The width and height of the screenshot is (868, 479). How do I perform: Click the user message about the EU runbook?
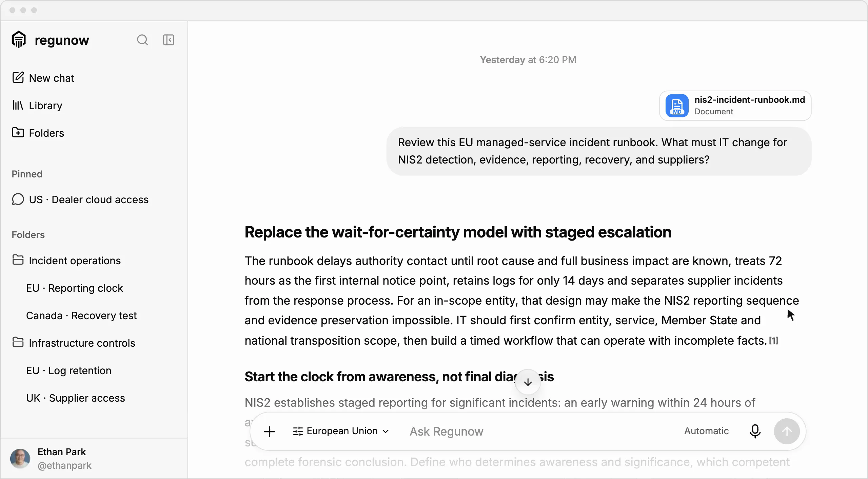599,151
